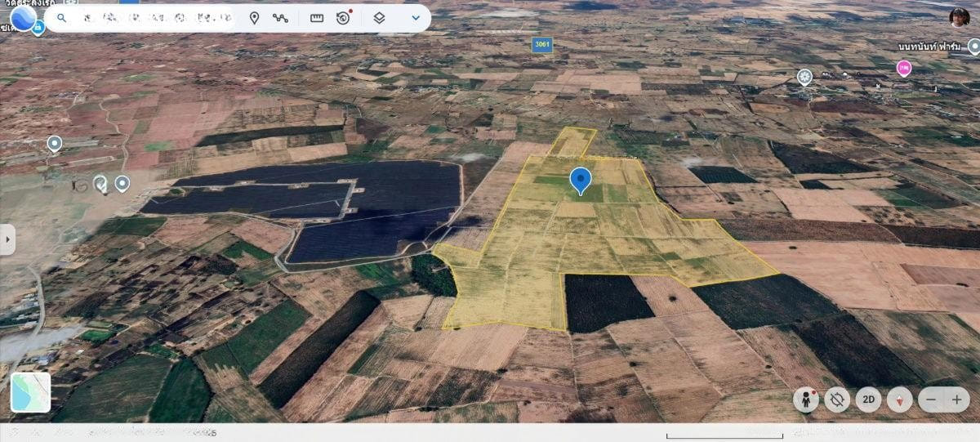Viewport: 980px width, 442px height.
Task: Click inside the search text field
Action: pyautogui.click(x=155, y=18)
